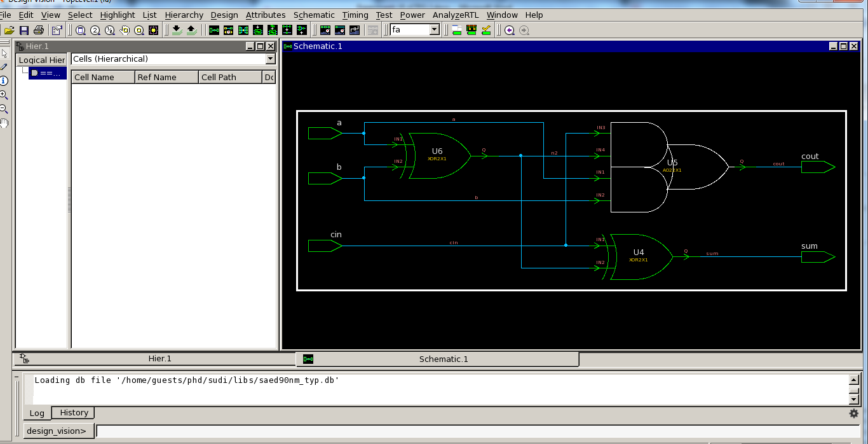
Task: Select the zoom in magnifier tool
Action: click(x=4, y=95)
